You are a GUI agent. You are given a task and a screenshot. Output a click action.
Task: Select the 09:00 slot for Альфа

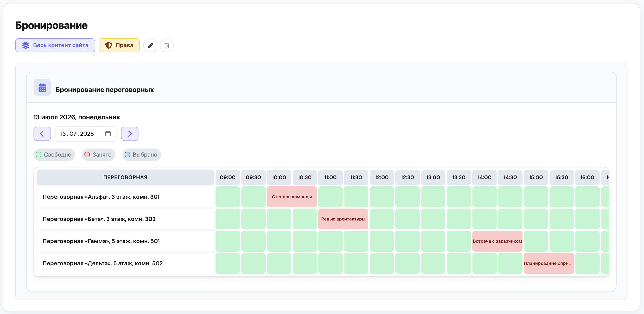tap(228, 197)
